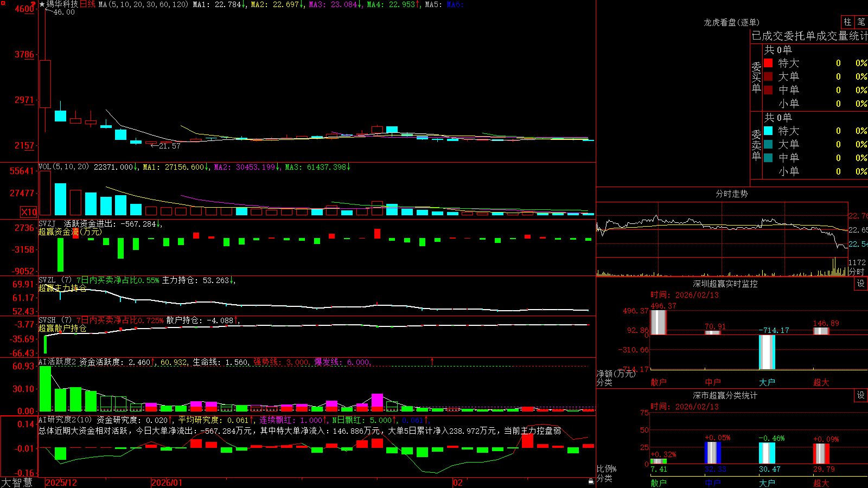Open 设 settings for 深市超赢分类统计

coord(861,395)
